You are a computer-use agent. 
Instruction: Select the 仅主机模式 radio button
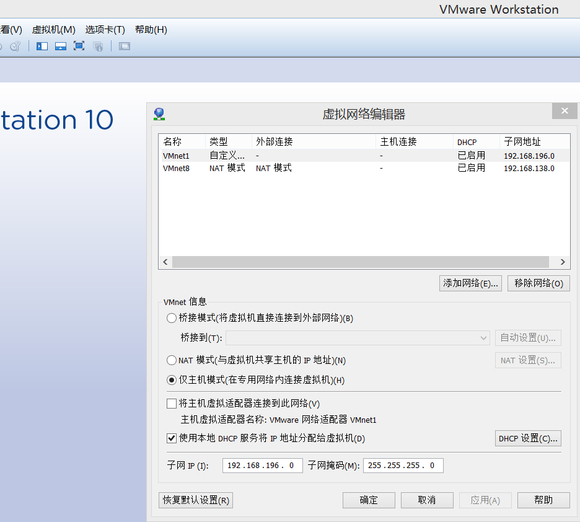[x=171, y=380]
